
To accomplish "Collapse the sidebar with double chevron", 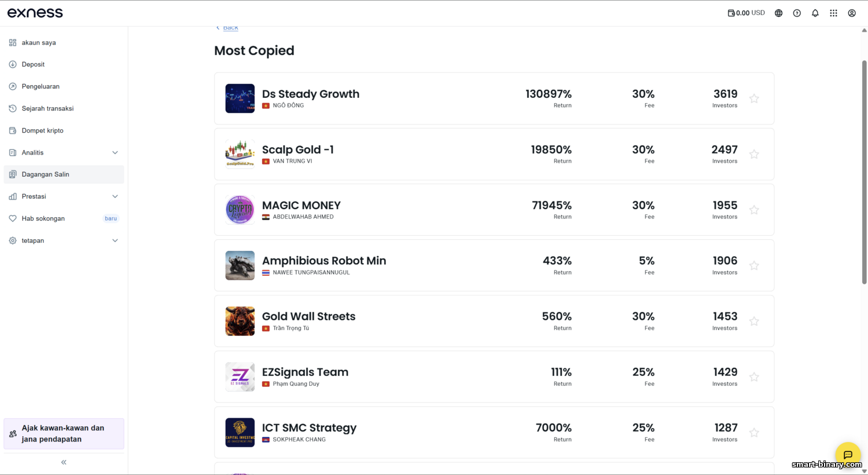I will point(64,462).
